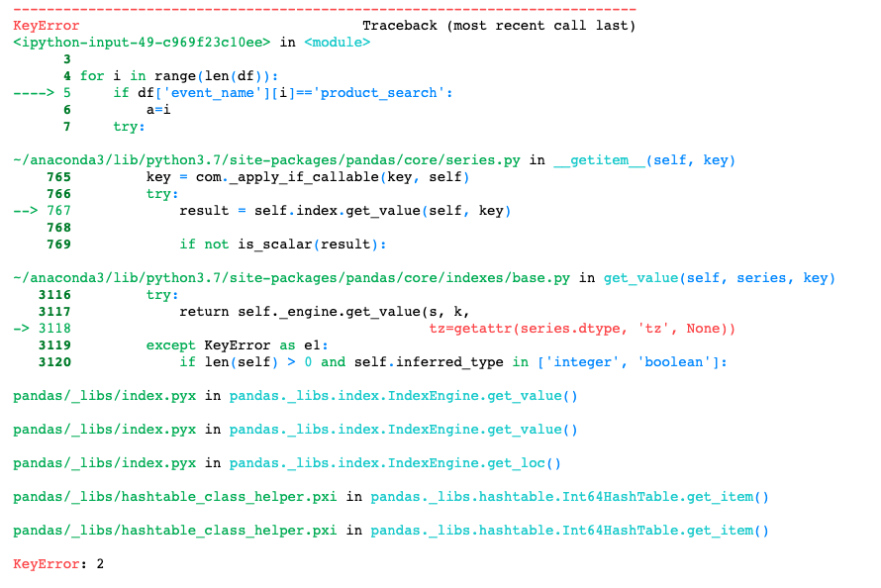Image resolution: width=881 pixels, height=588 pixels.
Task: Click the red KeyError heading at top
Action: coord(47,26)
